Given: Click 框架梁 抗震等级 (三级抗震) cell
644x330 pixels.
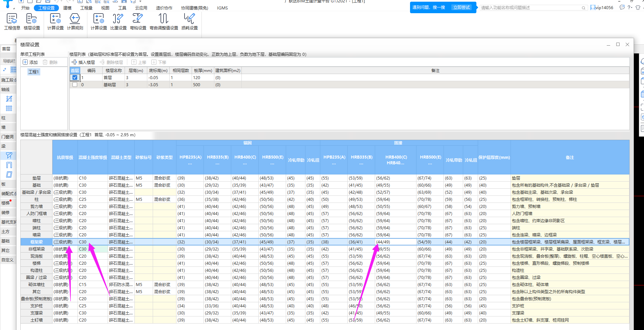Looking at the screenshot, I should coord(65,242).
